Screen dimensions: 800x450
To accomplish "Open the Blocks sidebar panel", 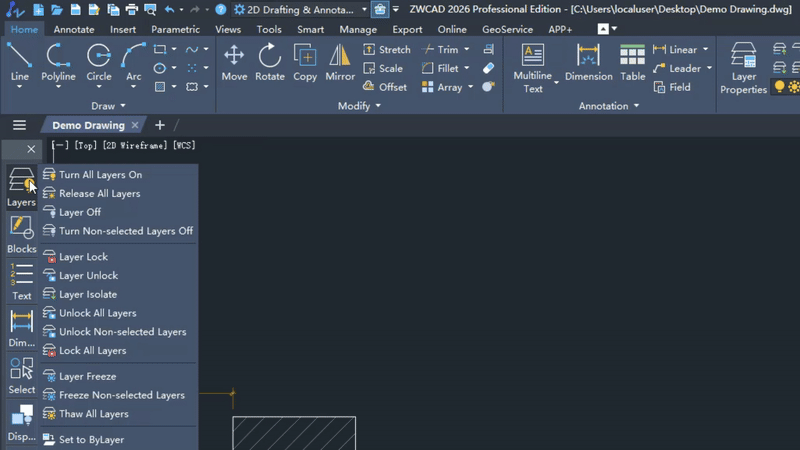I will tap(21, 235).
